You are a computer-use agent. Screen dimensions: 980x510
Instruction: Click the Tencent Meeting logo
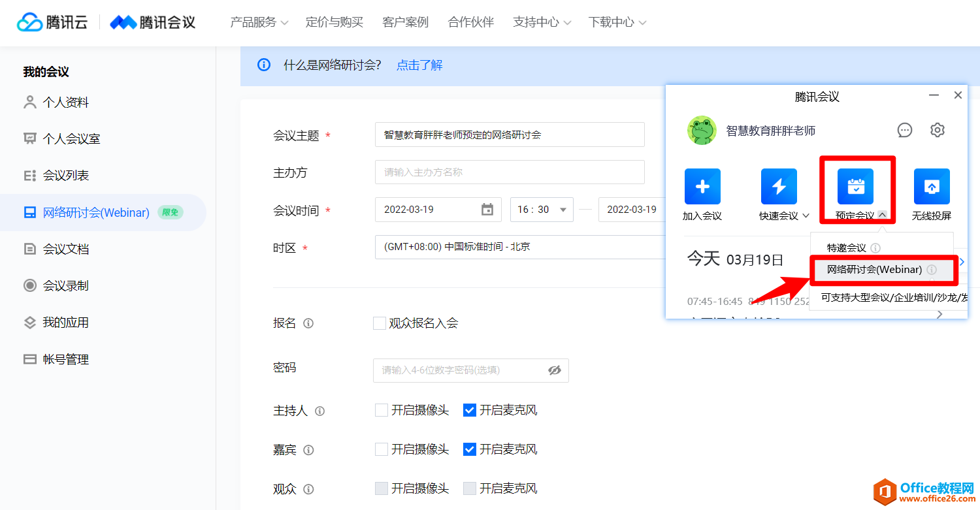click(153, 22)
